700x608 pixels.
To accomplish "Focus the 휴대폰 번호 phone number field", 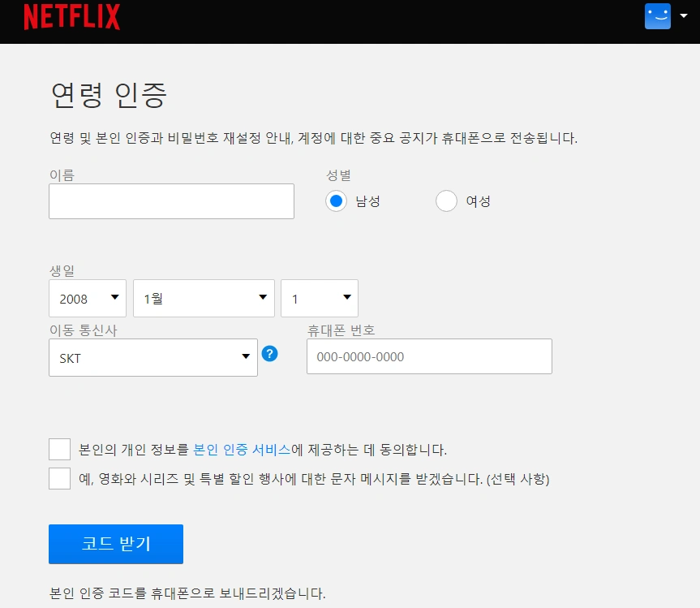I will tap(429, 356).
